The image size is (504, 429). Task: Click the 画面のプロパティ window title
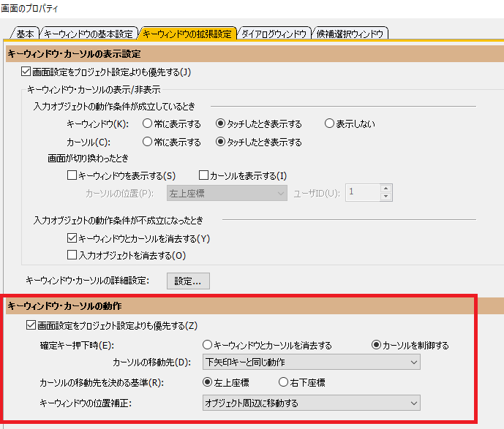pos(29,8)
